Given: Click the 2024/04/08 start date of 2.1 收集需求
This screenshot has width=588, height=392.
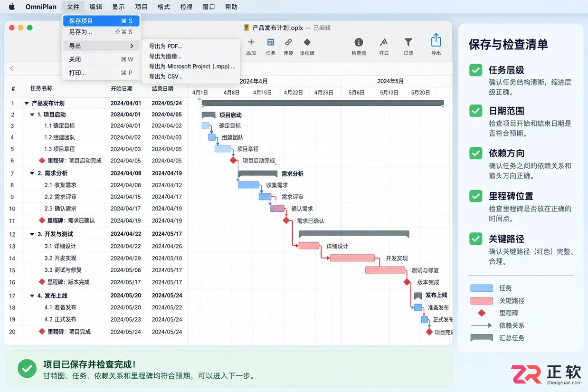Looking at the screenshot, I should coord(126,185).
